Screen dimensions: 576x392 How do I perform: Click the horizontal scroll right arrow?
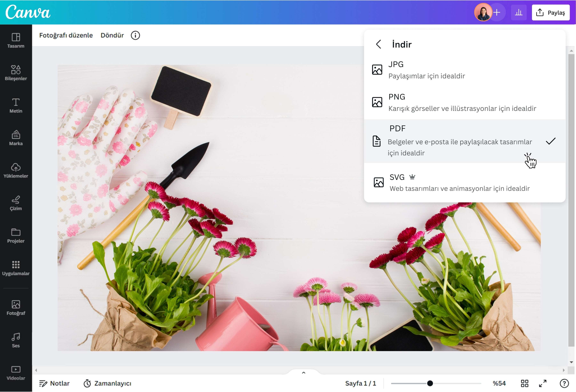[564, 370]
